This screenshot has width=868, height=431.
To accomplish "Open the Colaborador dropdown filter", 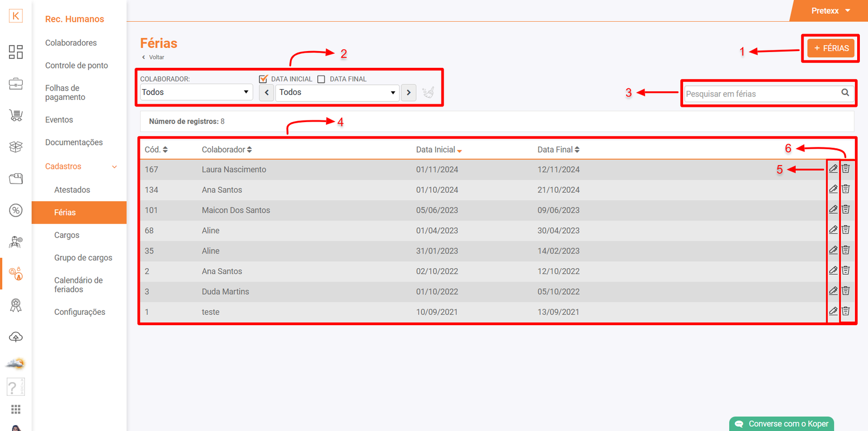I will tap(195, 92).
